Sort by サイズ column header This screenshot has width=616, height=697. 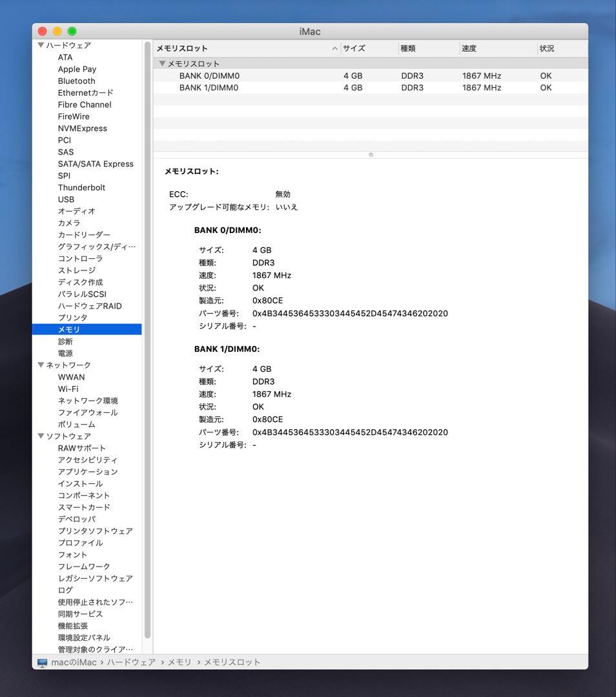pyautogui.click(x=369, y=48)
